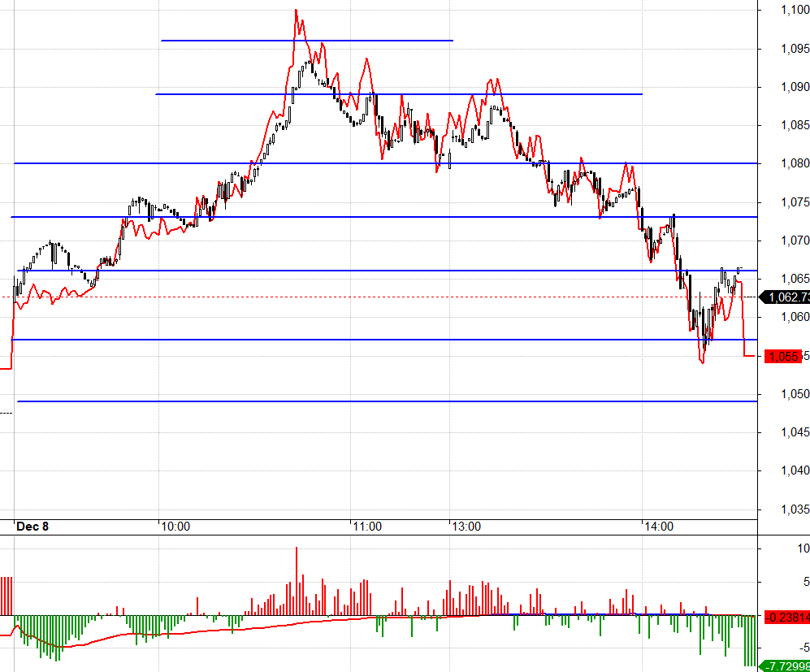
Task: Click the 10:00 time axis label
Action: pyautogui.click(x=175, y=527)
